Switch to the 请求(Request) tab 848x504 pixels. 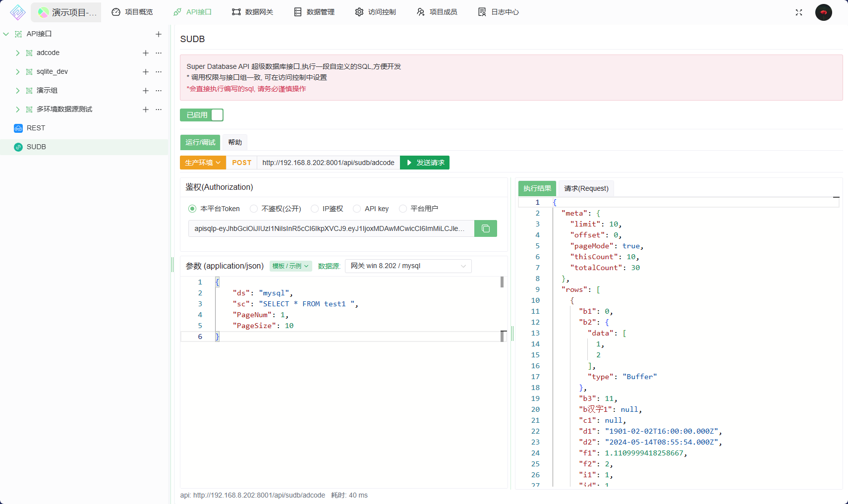[x=586, y=188]
